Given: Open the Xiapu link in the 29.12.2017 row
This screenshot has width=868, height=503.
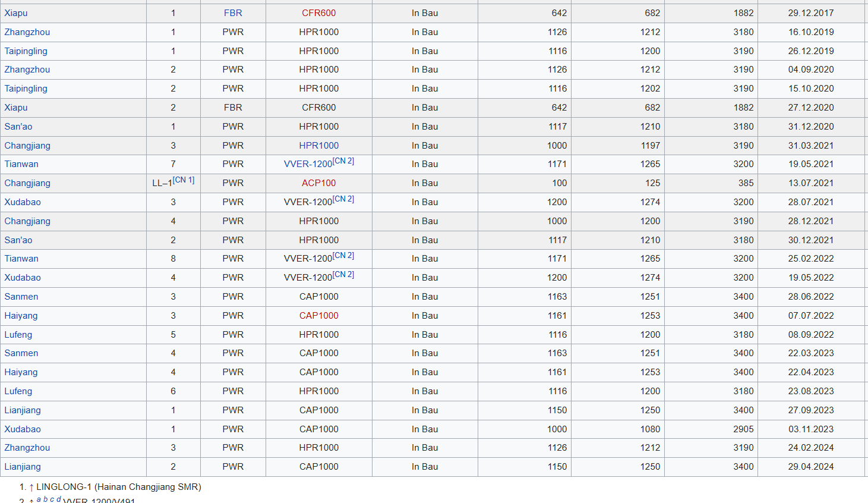Looking at the screenshot, I should pos(16,13).
